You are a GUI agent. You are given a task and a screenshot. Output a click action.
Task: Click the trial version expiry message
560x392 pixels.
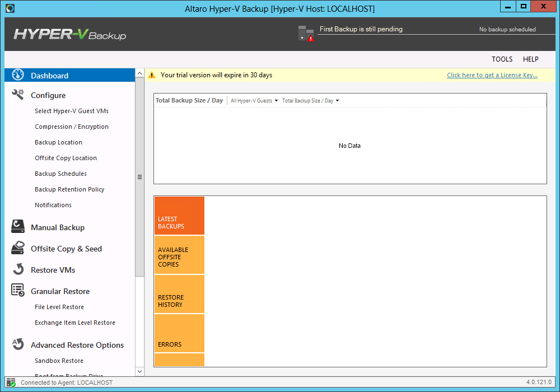click(x=216, y=75)
